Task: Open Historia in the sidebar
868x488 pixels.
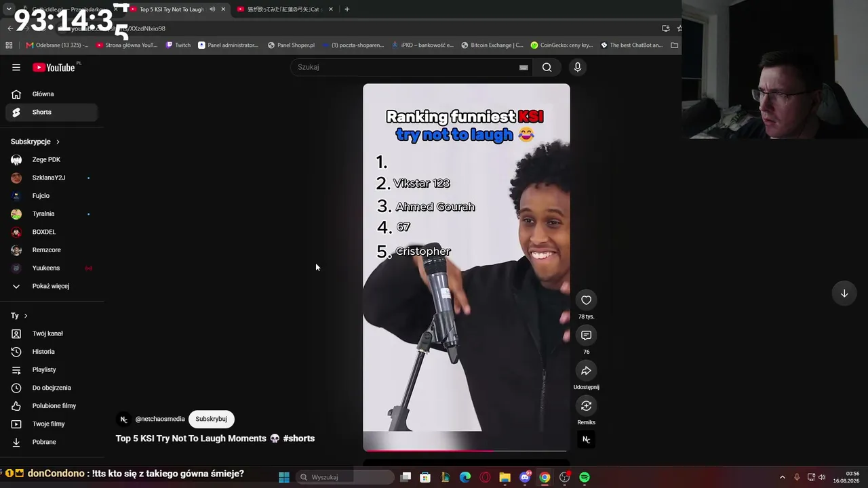Action: point(51,352)
